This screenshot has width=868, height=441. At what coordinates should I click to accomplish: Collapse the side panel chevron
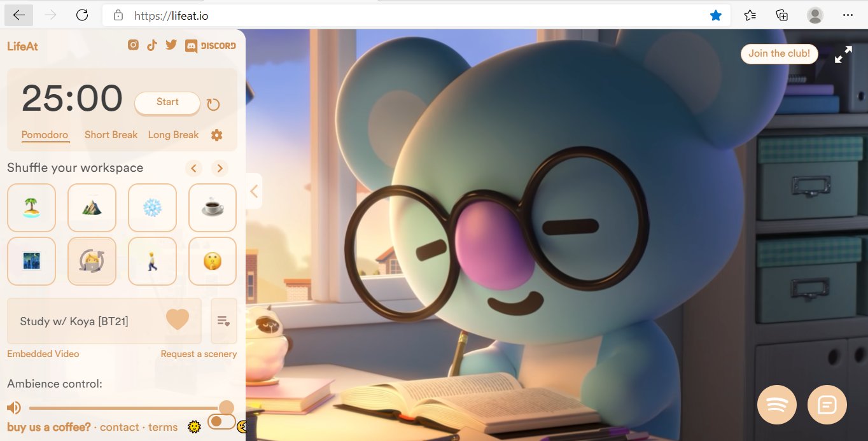point(254,191)
